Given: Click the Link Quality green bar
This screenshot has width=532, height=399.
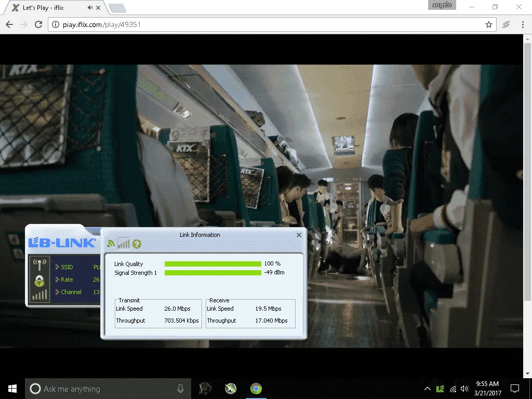Looking at the screenshot, I should click(212, 264).
